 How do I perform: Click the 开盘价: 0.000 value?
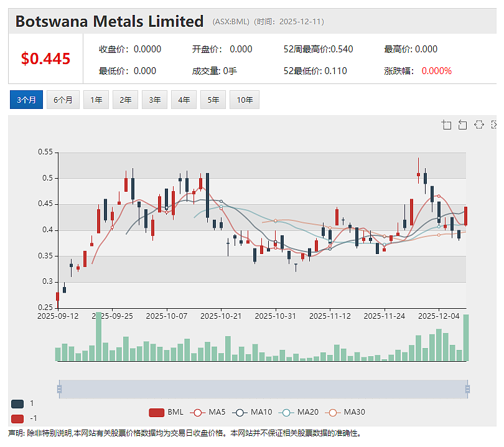(x=222, y=49)
